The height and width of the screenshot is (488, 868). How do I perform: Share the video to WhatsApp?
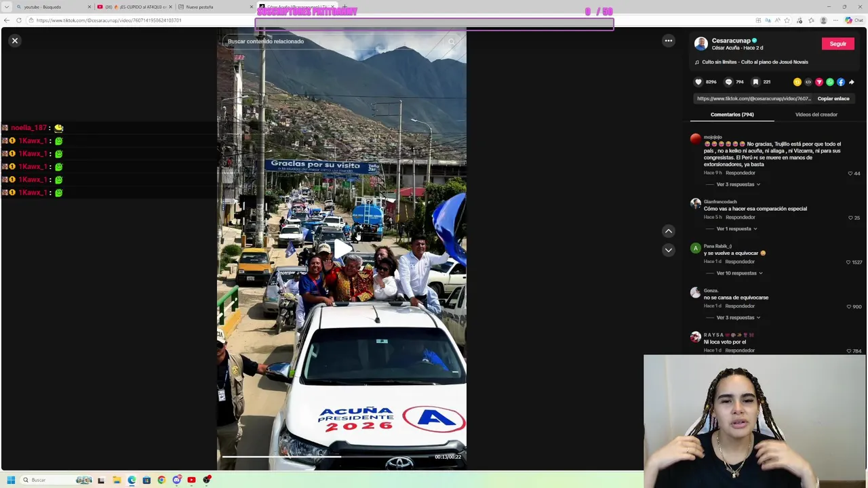[830, 82]
